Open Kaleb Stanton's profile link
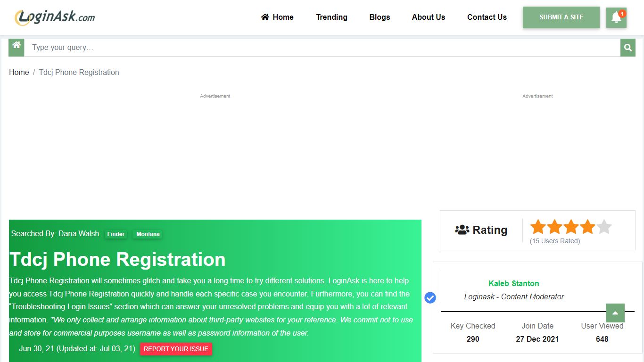Screen dimensions: 644x362 [x=514, y=283]
